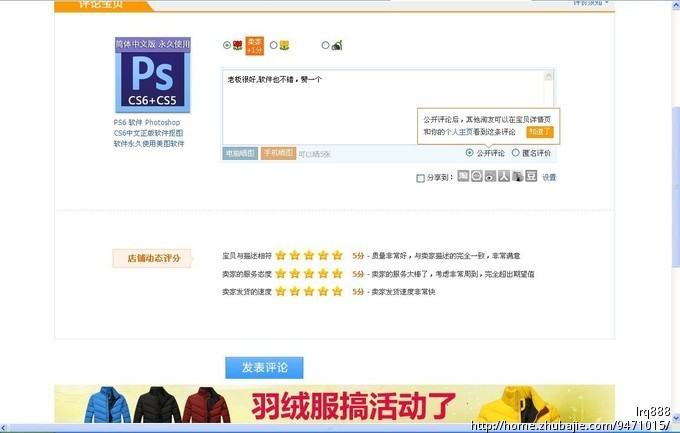Click the page vertical scrollbar thumb
This screenshot has height=433, width=680.
point(676,187)
